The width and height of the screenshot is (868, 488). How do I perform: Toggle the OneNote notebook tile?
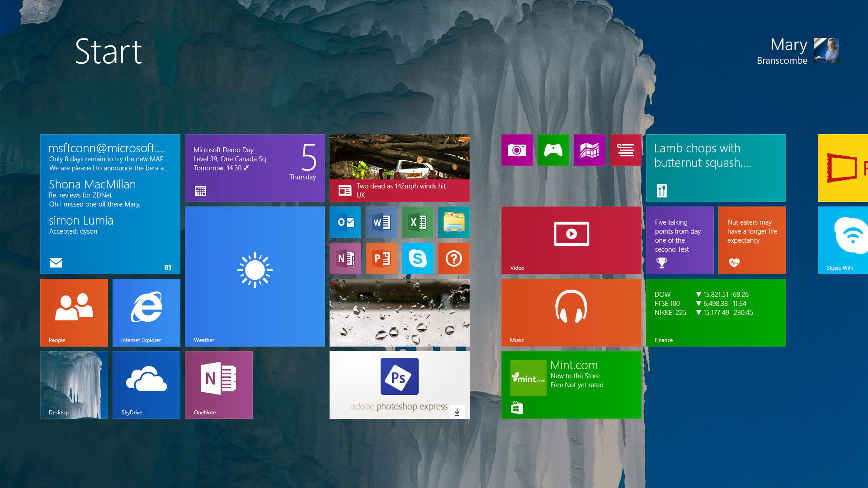click(x=218, y=385)
